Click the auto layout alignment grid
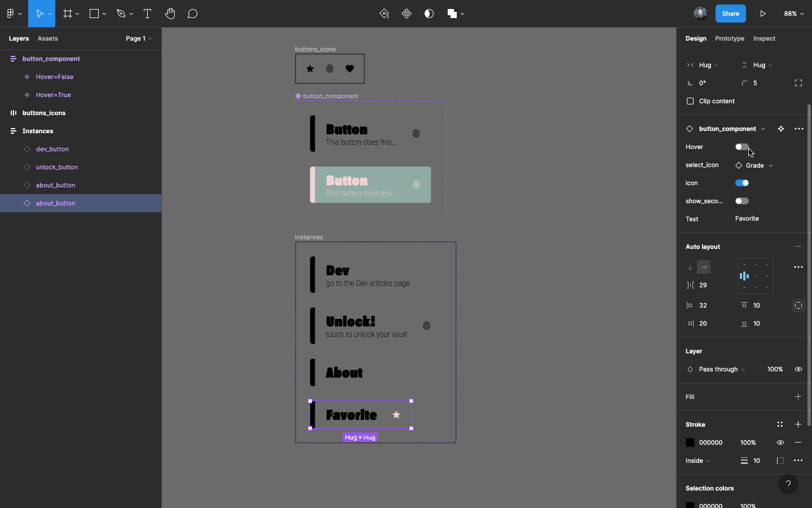The width and height of the screenshot is (812, 508). pos(756,276)
